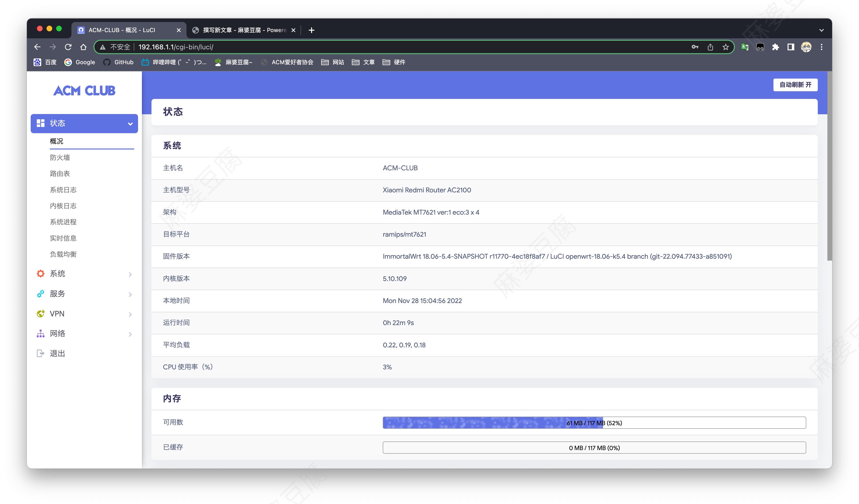The height and width of the screenshot is (504, 859).
Task: Click the ACM CLUB logo
Action: tap(85, 91)
